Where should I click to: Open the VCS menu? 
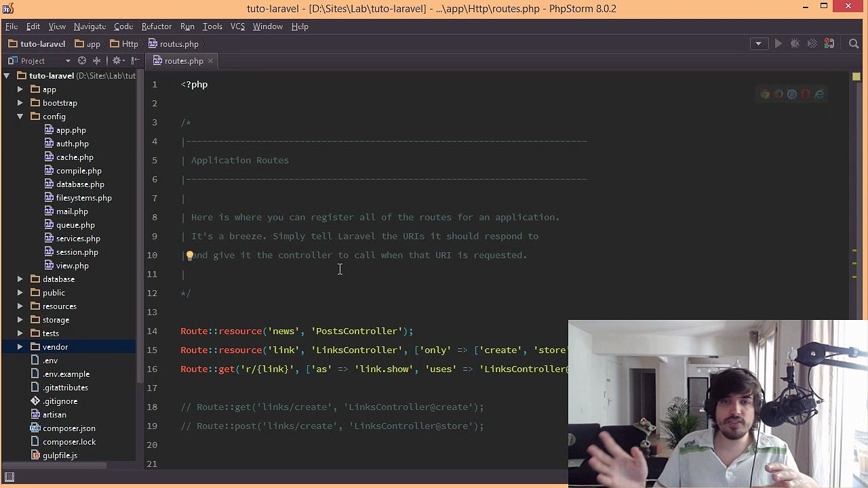point(237,26)
